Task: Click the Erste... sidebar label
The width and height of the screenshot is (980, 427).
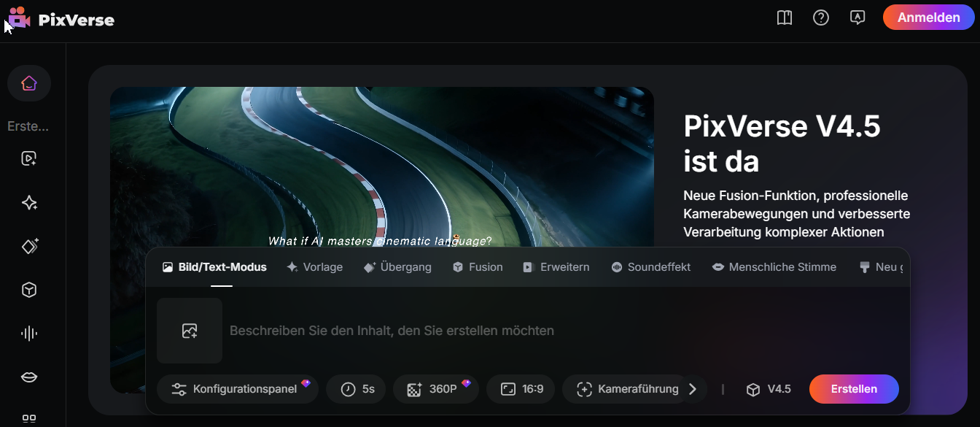Action: (x=28, y=126)
